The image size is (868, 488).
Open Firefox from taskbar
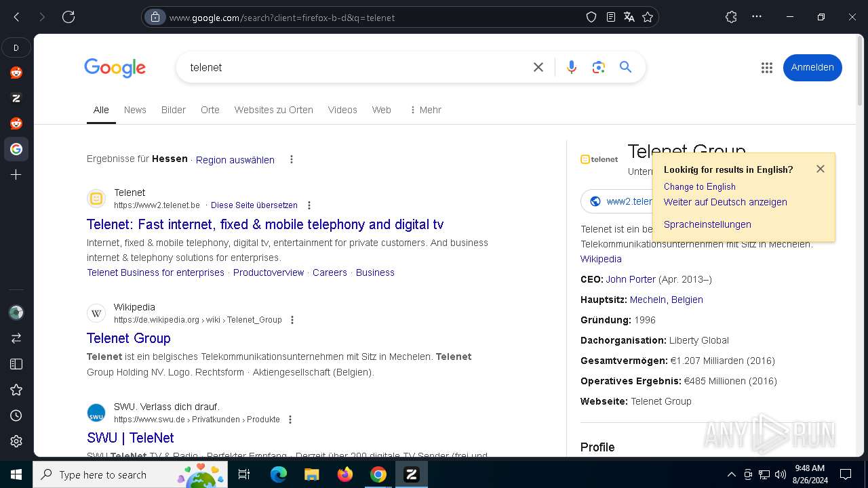[x=345, y=474]
